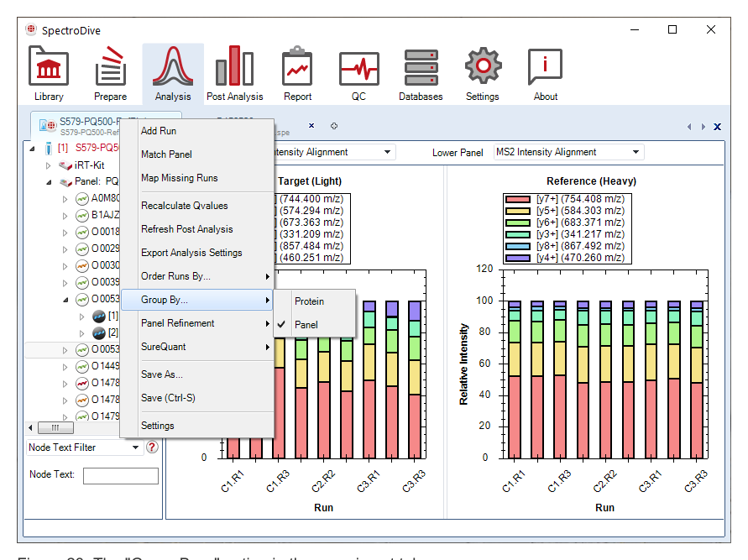Image resolution: width=748 pixels, height=560 pixels.
Task: Choose Recalculate Qvalues menu entry
Action: (x=196, y=206)
